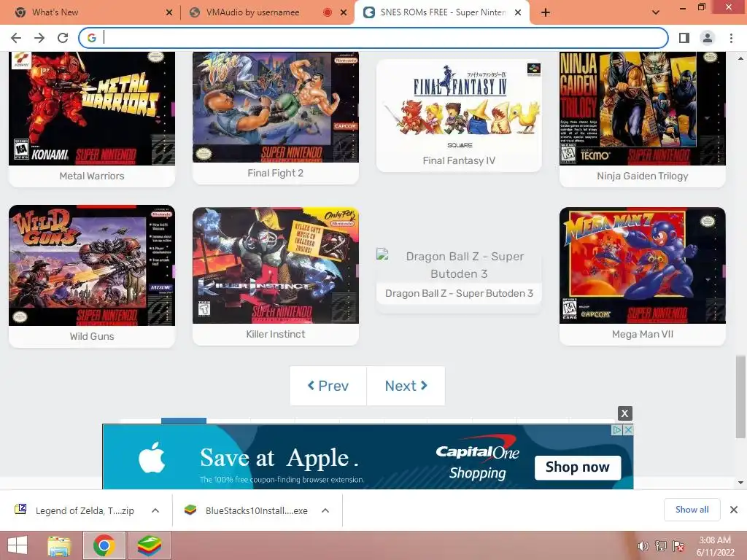Open File Explorer from the taskbar
The width and height of the screenshot is (747, 560).
pos(59,545)
